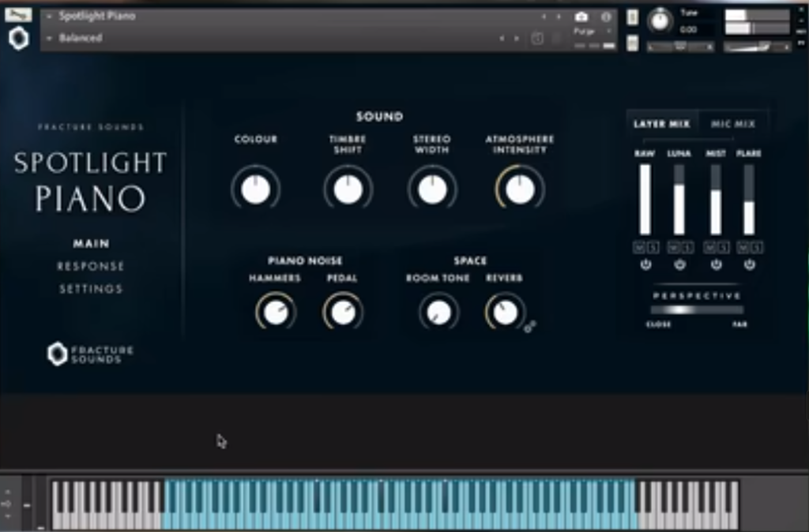Click the Fracture Sounds hexagon logo in header
Image resolution: width=809 pixels, height=532 pixels.
tap(19, 39)
